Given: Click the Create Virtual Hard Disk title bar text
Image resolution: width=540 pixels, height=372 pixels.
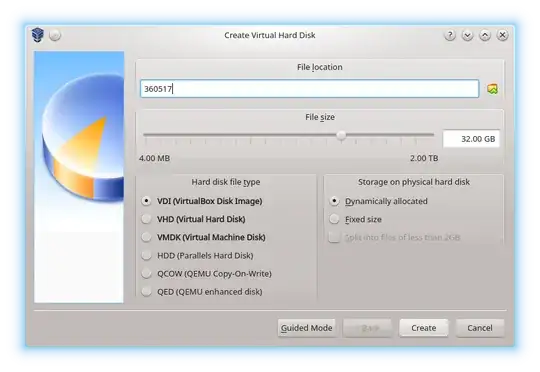Looking at the screenshot, I should pos(270,35).
